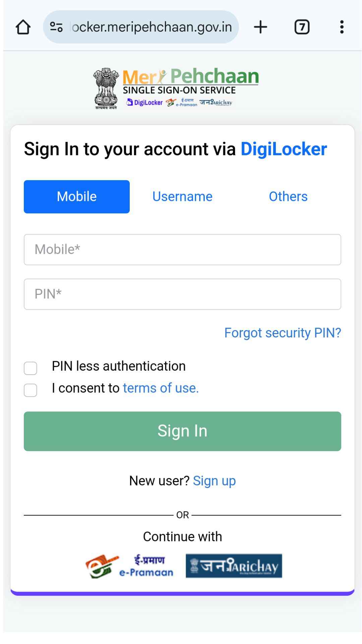This screenshot has width=362, height=644.
Task: Click the MeriPehchaan logo header
Action: (176, 88)
